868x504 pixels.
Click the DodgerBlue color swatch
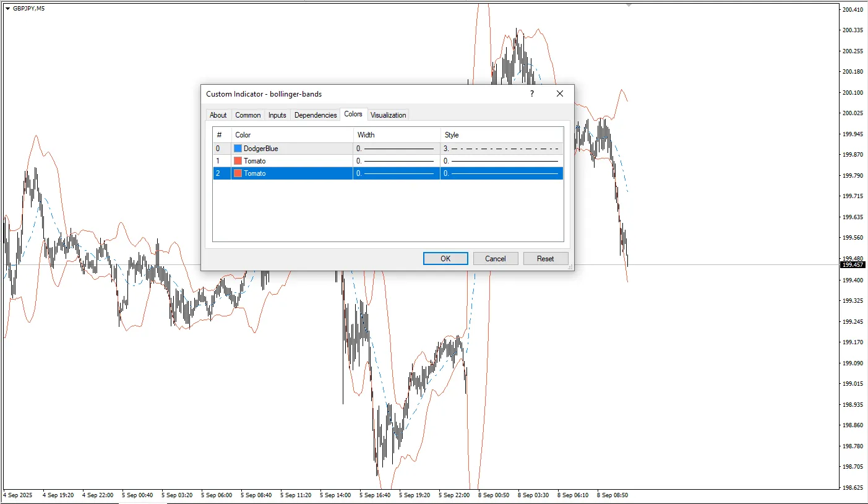[238, 149]
